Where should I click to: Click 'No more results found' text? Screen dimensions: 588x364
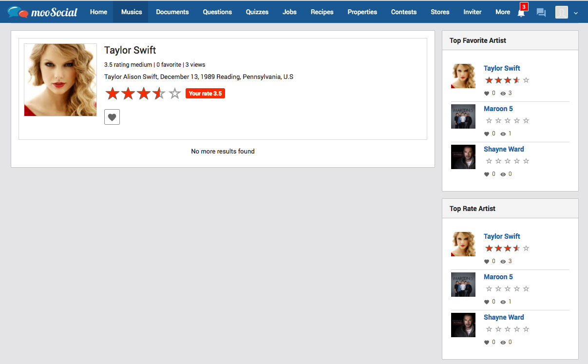[223, 151]
